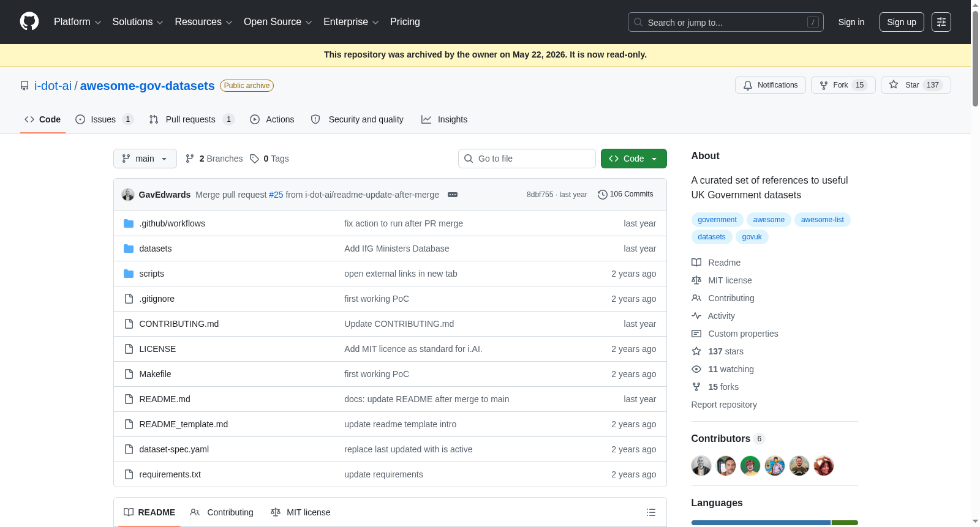Fork the repository

pyautogui.click(x=843, y=85)
